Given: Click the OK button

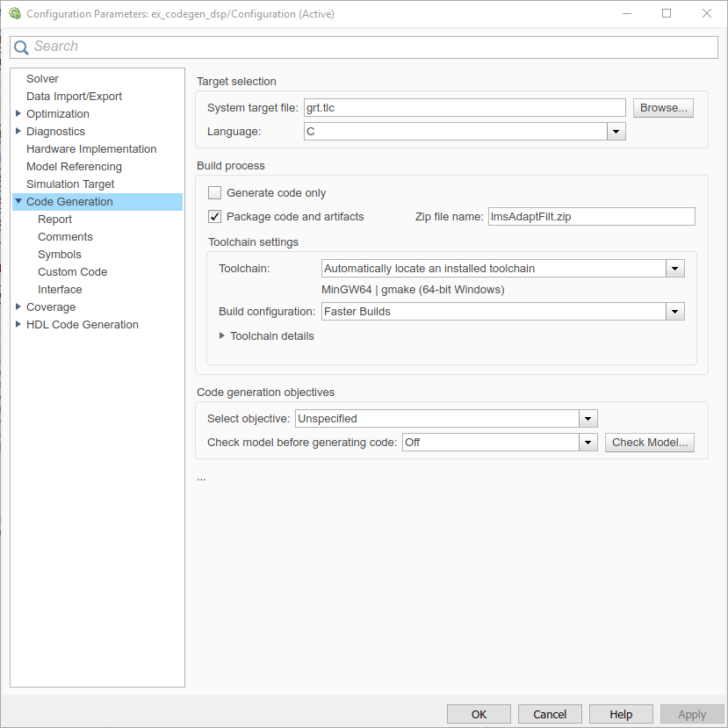Looking at the screenshot, I should point(479,715).
